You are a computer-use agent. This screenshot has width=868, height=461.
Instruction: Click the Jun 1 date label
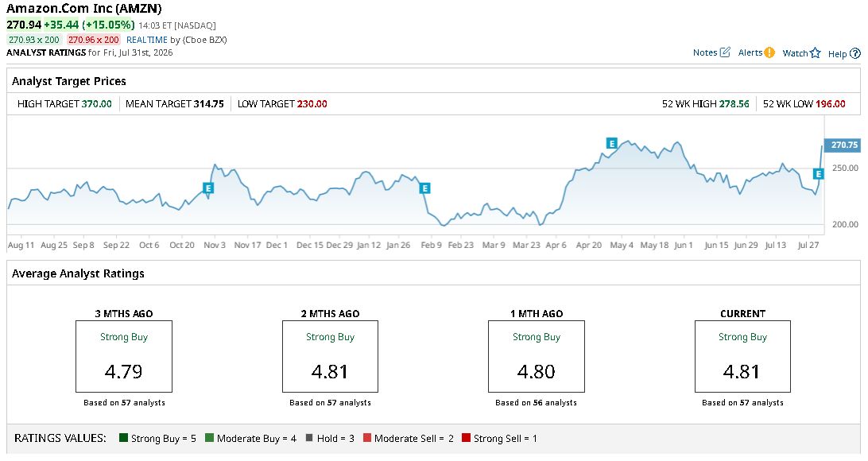(x=683, y=245)
